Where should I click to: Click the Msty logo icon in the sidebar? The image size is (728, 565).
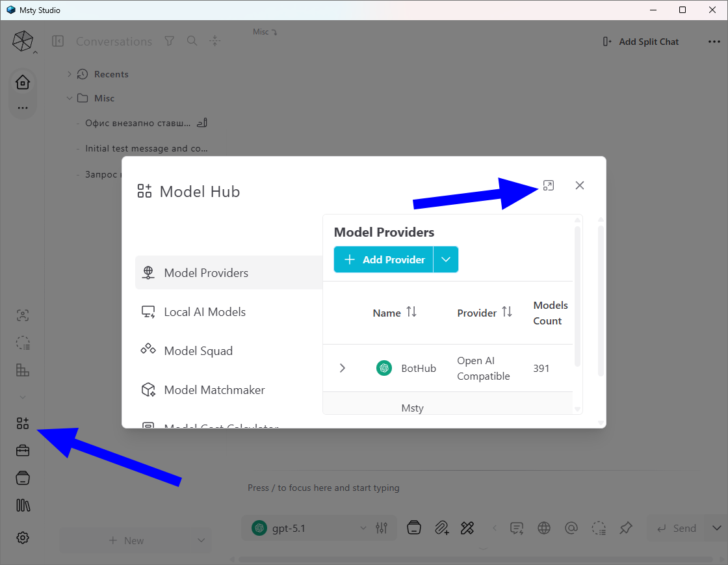click(x=22, y=41)
